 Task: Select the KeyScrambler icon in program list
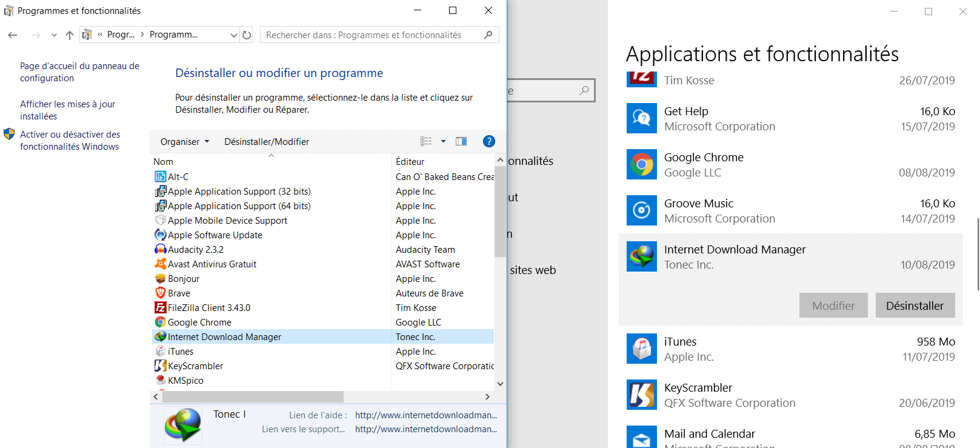pyautogui.click(x=160, y=366)
